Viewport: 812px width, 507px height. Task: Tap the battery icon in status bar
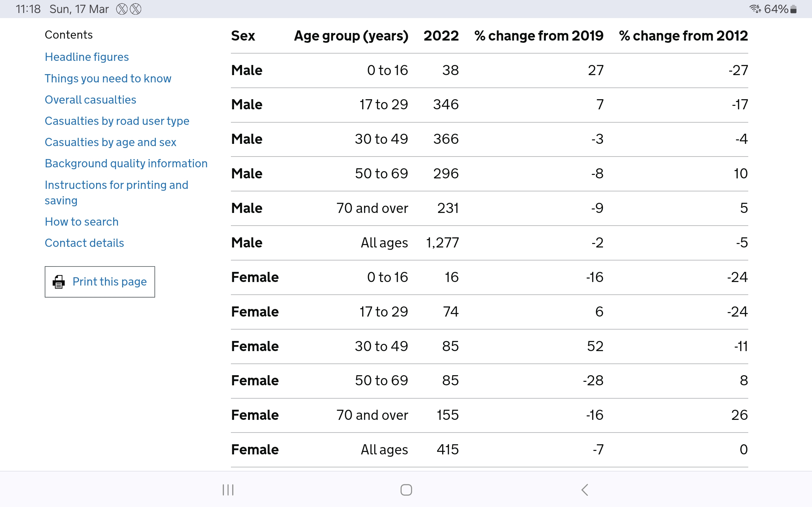[793, 9]
